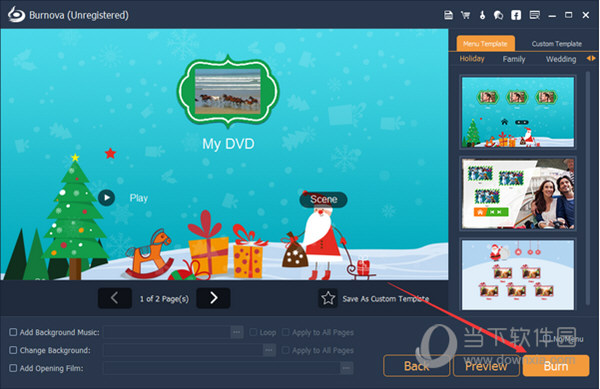Select the light blue Santa ornaments template
The width and height of the screenshot is (600, 389).
[x=518, y=275]
